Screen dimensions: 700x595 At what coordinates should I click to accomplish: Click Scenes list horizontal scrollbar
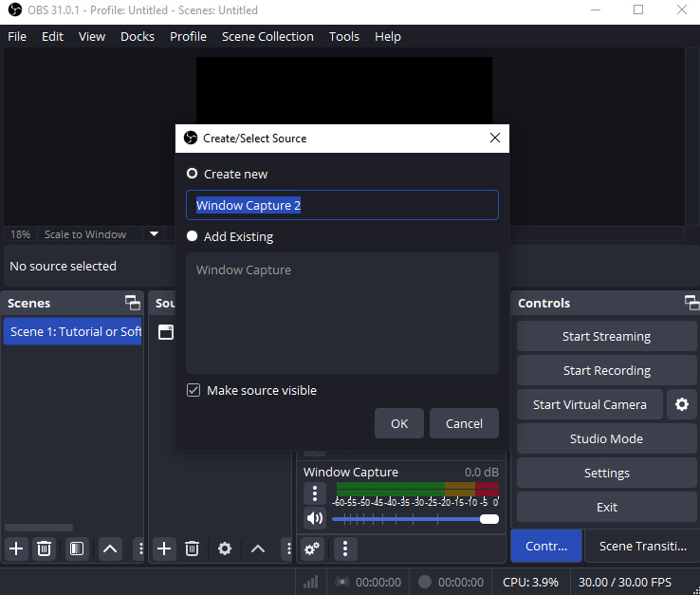click(38, 528)
